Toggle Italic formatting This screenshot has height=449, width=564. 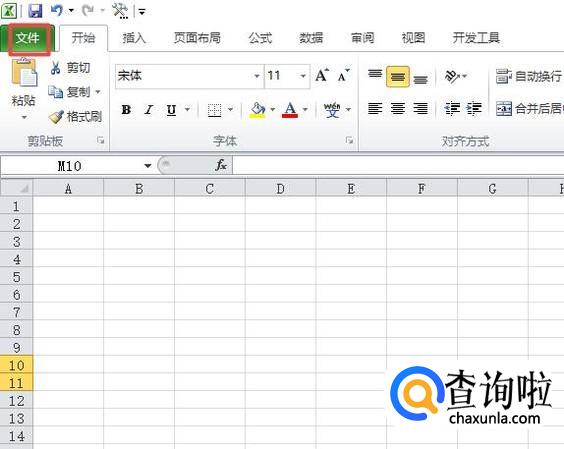(149, 109)
